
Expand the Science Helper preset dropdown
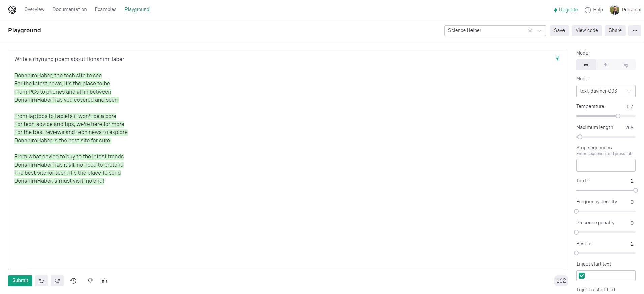click(x=539, y=31)
